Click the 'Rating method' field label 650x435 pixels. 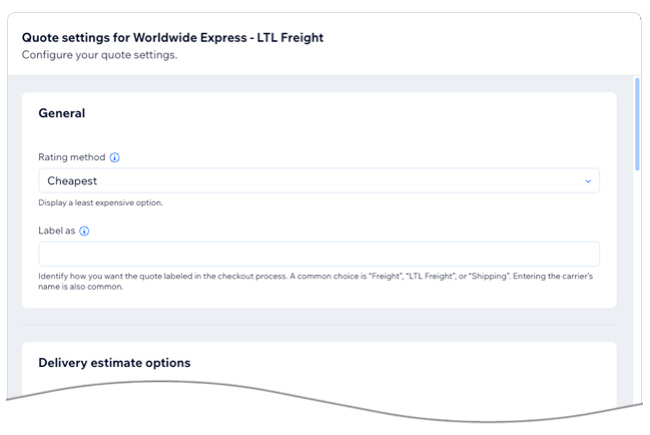[x=72, y=157]
